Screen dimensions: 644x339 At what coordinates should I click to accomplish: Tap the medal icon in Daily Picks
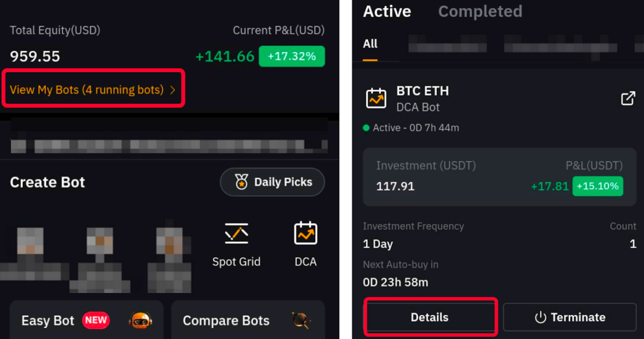pos(242,182)
